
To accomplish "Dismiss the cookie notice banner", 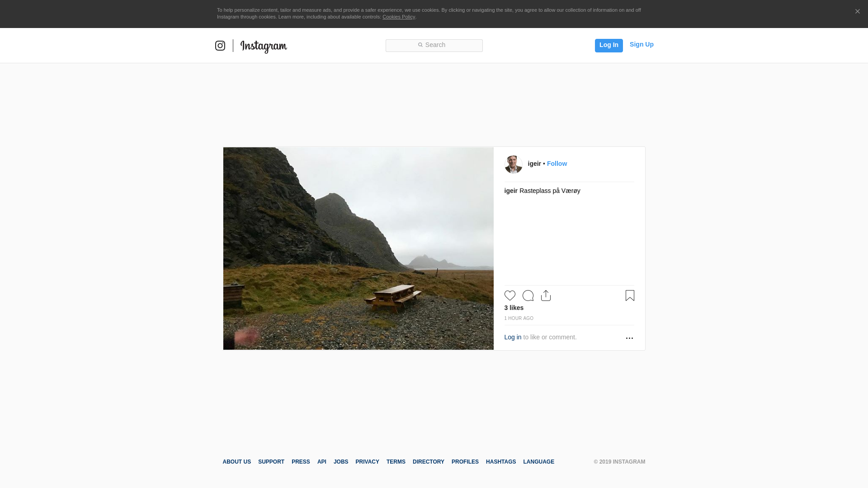I will 857,12.
